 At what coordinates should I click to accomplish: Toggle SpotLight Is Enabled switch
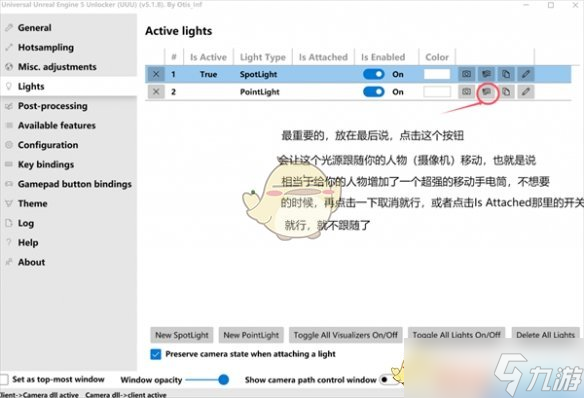click(374, 74)
